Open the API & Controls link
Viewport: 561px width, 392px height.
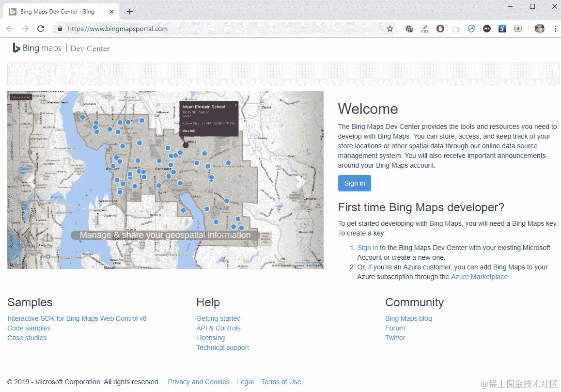[218, 328]
